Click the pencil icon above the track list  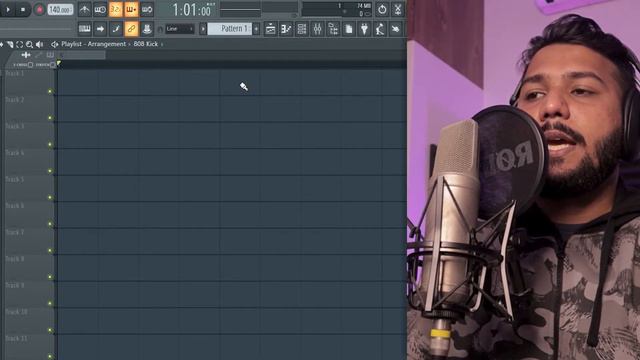click(39, 55)
